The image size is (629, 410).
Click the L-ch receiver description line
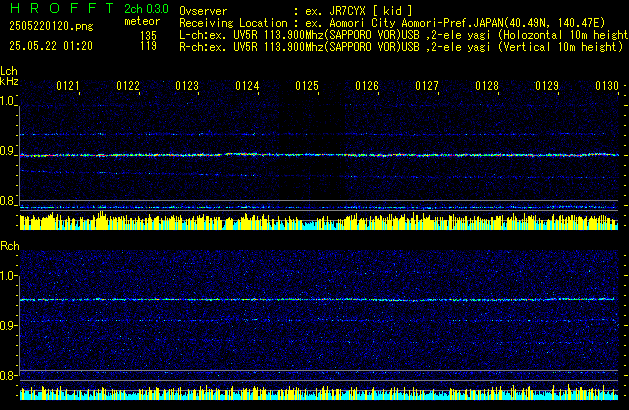pos(404,35)
